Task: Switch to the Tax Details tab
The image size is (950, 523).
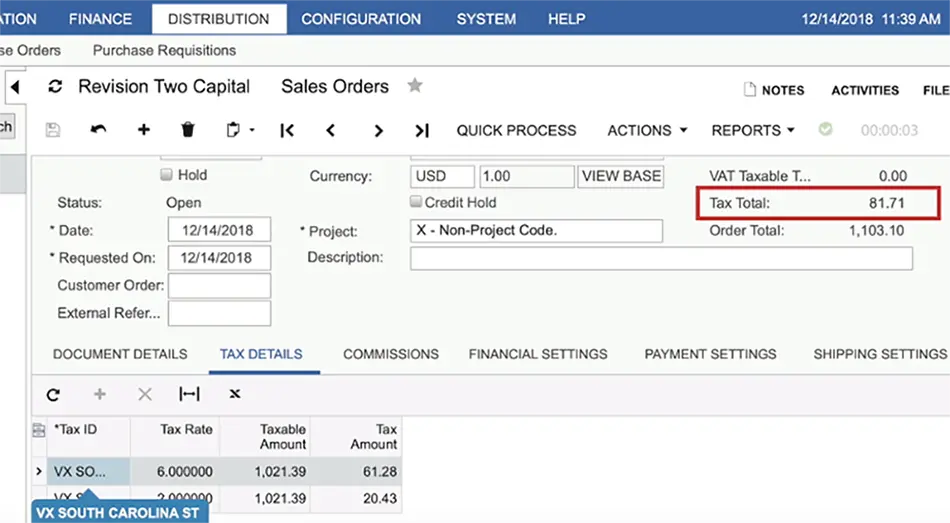Action: [x=261, y=354]
